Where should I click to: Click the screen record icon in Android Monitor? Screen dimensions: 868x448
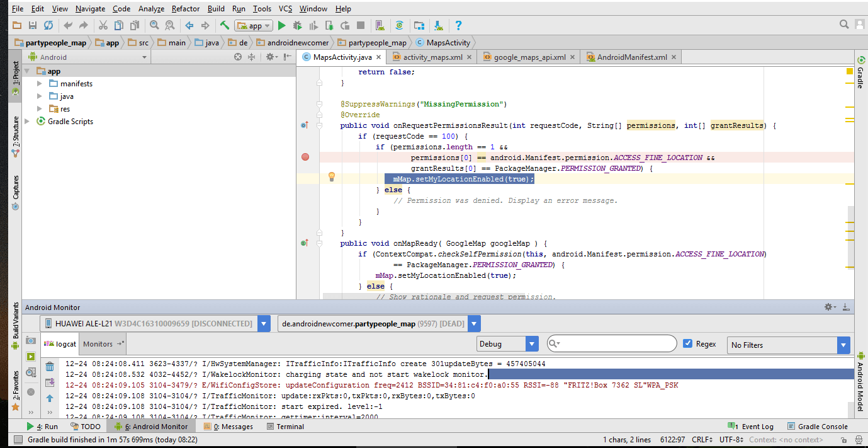click(30, 357)
